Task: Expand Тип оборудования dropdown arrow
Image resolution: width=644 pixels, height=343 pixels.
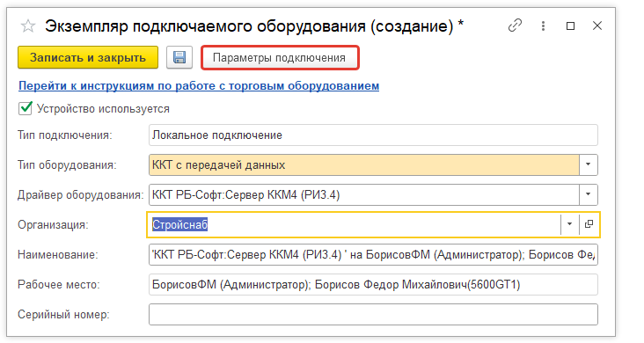Action: 589,164
